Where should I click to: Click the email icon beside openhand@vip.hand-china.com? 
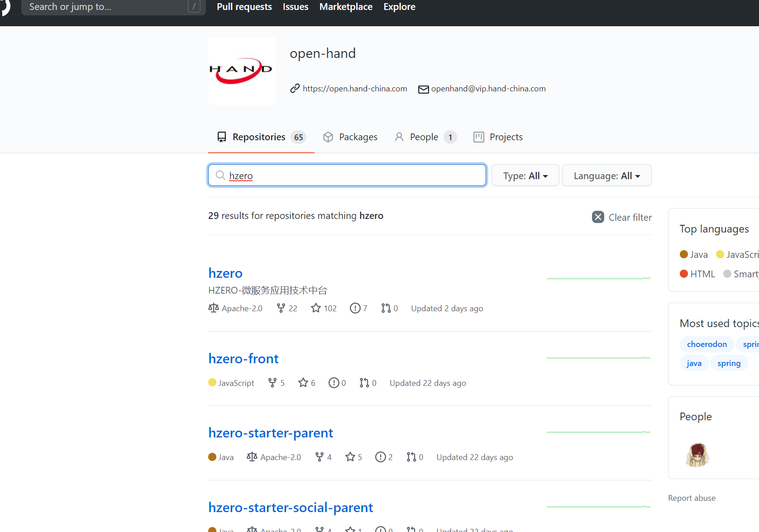(423, 89)
